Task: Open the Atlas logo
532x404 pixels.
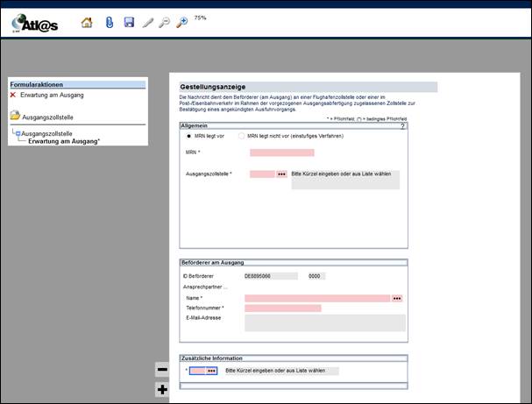Action: coord(34,24)
